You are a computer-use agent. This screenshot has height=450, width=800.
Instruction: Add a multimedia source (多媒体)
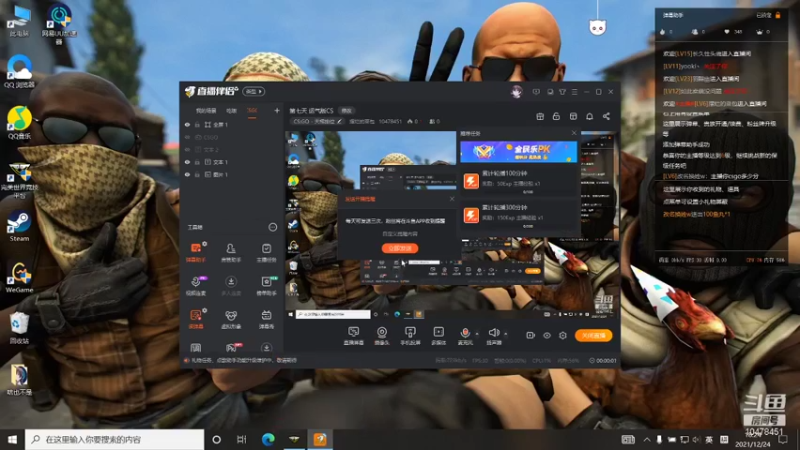click(438, 336)
